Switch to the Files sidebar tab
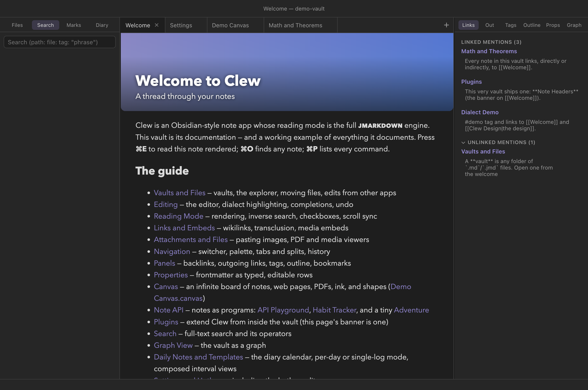The image size is (588, 390). (x=17, y=25)
